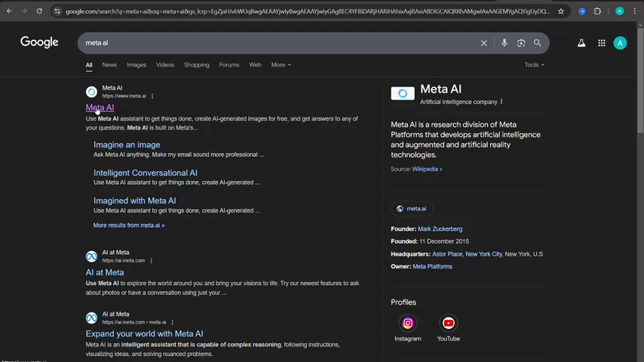Open the Meta Platforms owner link
This screenshot has height=362, width=644.
pos(432,266)
